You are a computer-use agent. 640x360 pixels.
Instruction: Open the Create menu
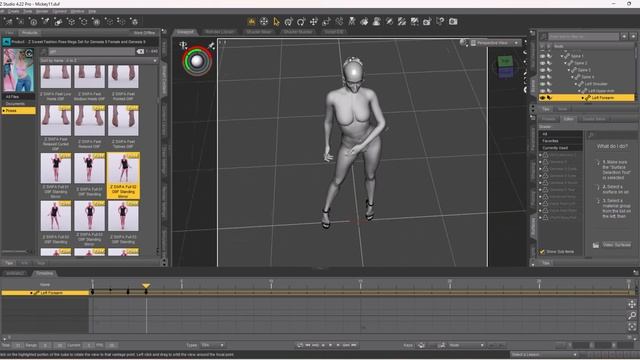[x=13, y=11]
